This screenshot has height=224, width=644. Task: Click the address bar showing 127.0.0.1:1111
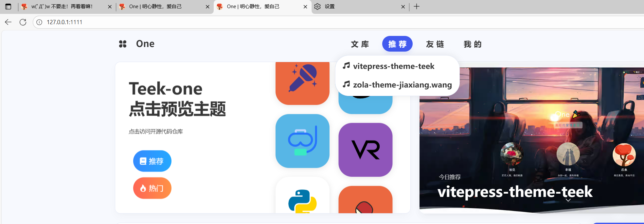click(x=338, y=22)
